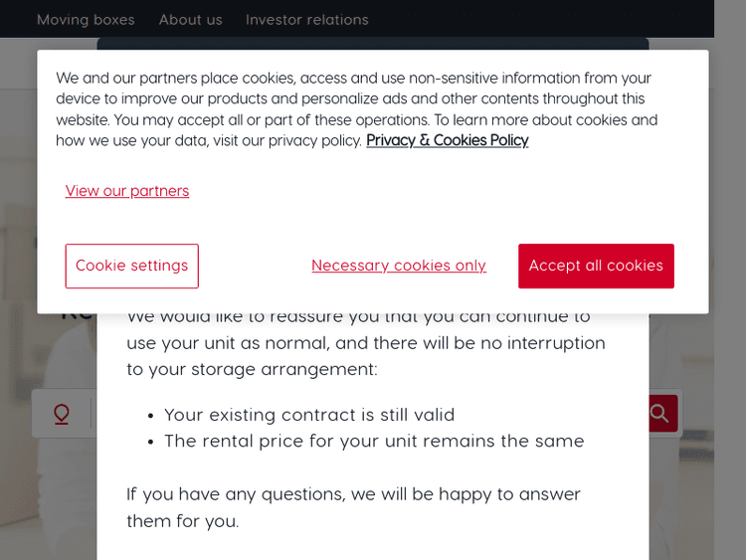746x560 pixels.
Task: Open Cookie settings
Action: click(132, 266)
